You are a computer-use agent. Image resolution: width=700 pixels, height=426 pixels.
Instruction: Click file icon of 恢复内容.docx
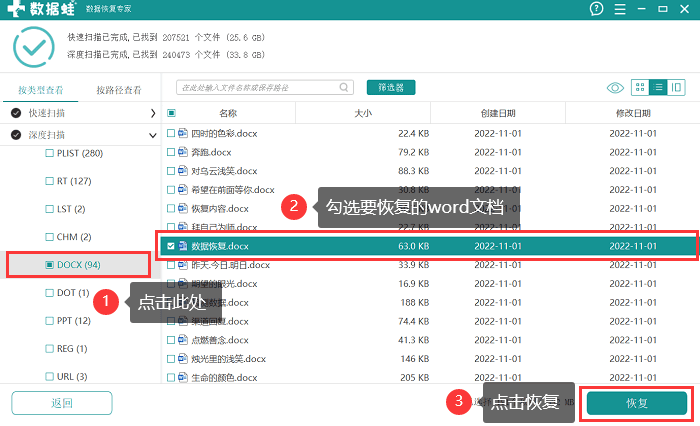[183, 208]
